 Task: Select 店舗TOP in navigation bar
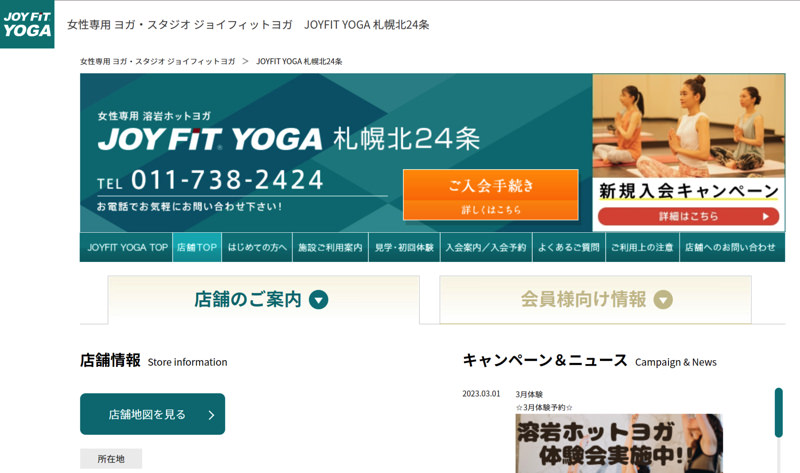(197, 247)
